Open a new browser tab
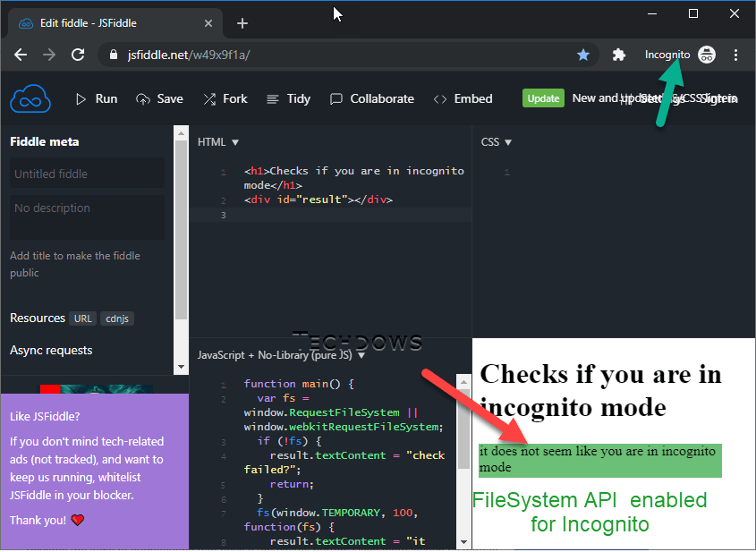Image resolution: width=756 pixels, height=552 pixels. point(242,23)
